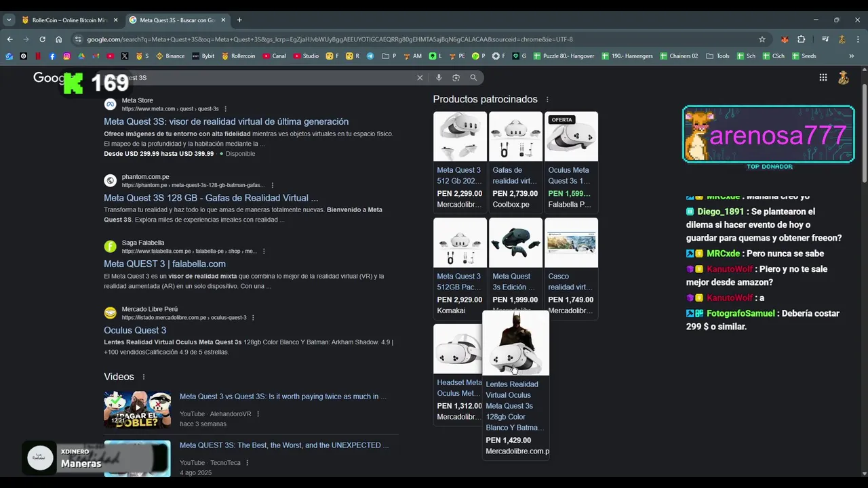
Task: Open the Oculus Quest 3 result link
Action: [x=135, y=331]
